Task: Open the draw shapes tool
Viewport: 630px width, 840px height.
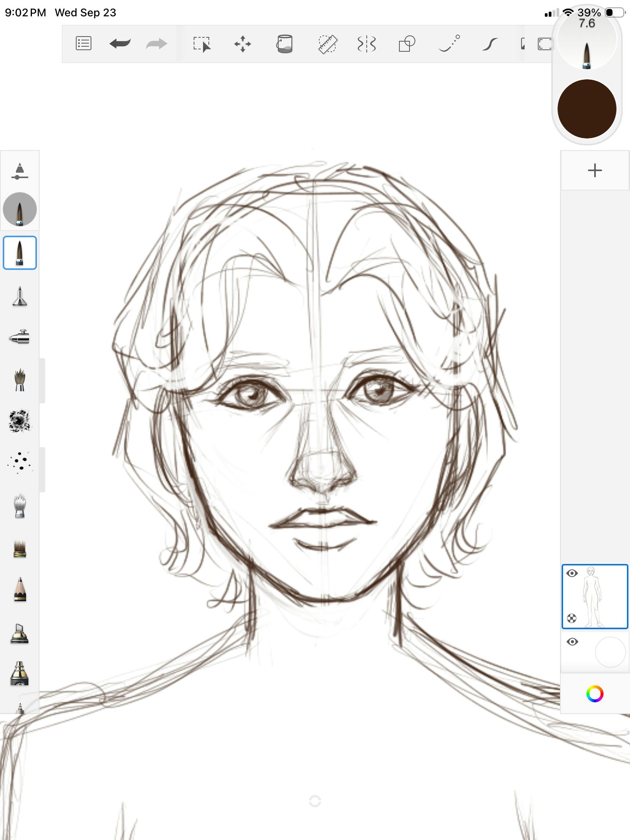Action: (x=407, y=44)
